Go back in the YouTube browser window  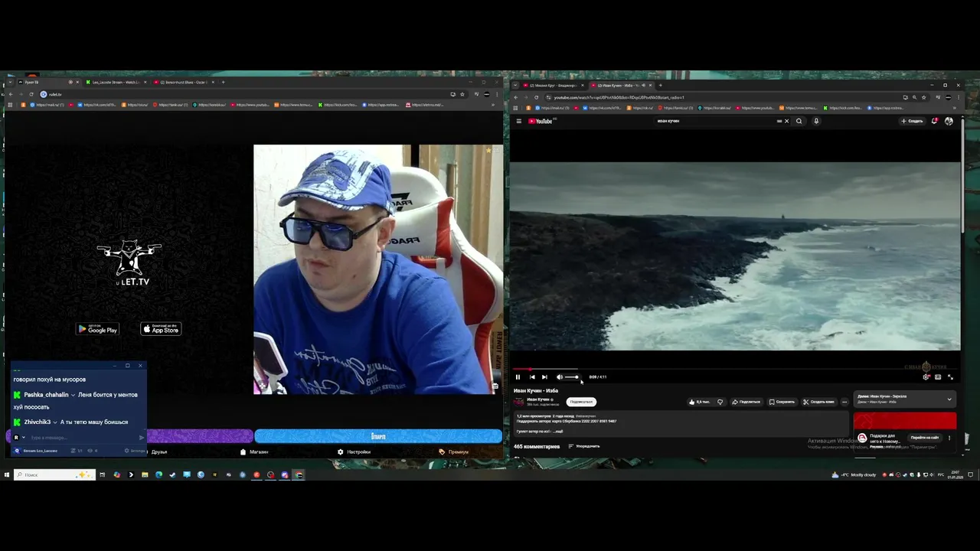516,97
